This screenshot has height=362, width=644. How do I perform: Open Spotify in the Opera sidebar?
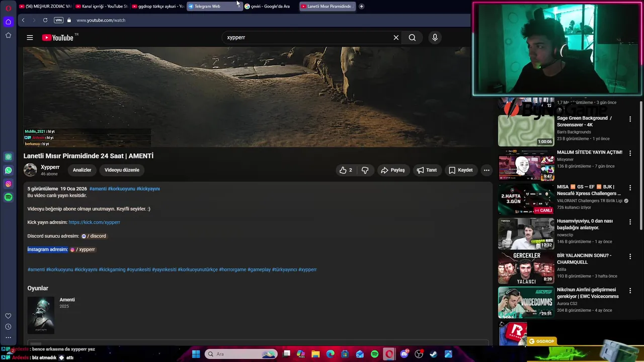point(8,198)
